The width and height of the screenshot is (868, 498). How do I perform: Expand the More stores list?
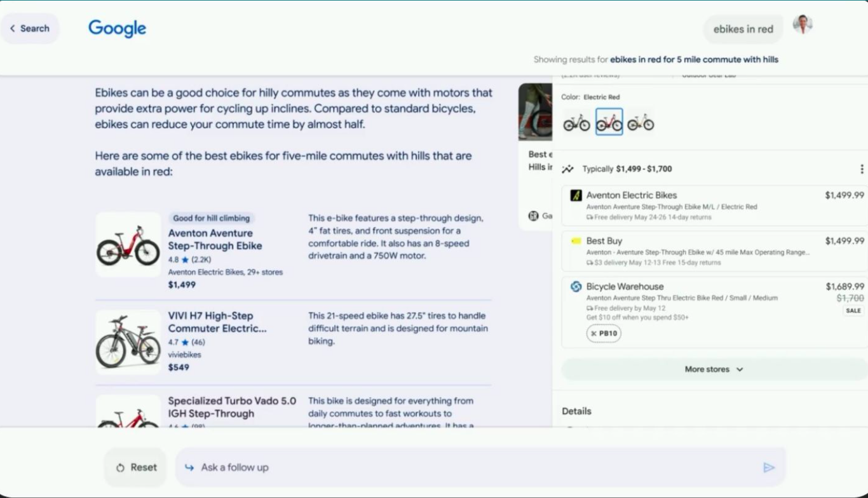point(714,369)
